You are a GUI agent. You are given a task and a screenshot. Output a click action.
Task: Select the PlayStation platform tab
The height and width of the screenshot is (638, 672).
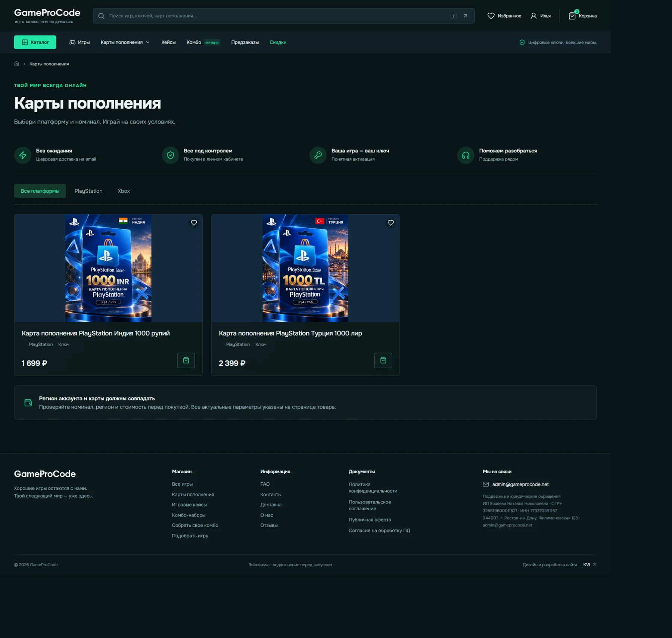pyautogui.click(x=88, y=191)
